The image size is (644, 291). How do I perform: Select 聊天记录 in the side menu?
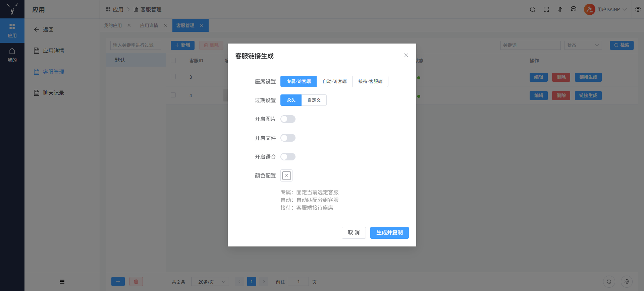[x=53, y=93]
